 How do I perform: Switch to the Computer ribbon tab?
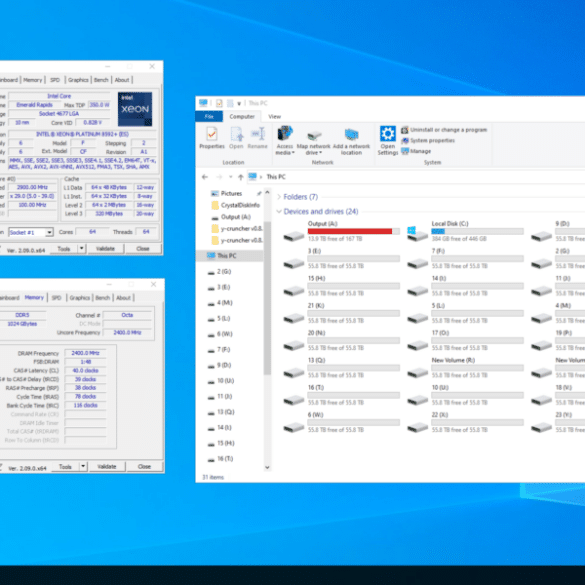[x=242, y=116]
